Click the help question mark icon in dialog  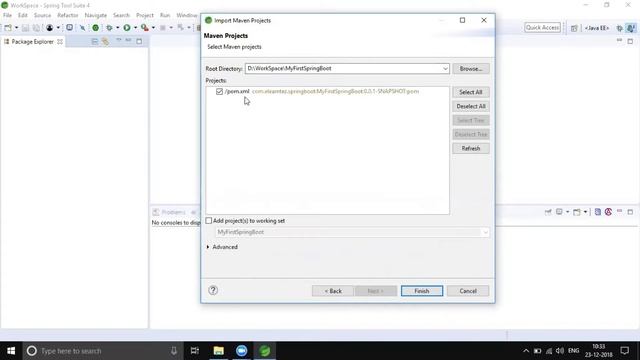tap(213, 290)
